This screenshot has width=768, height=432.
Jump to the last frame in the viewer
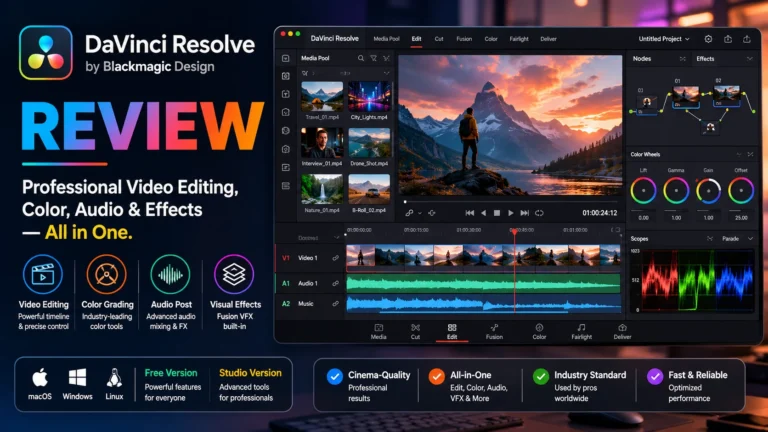pos(525,213)
